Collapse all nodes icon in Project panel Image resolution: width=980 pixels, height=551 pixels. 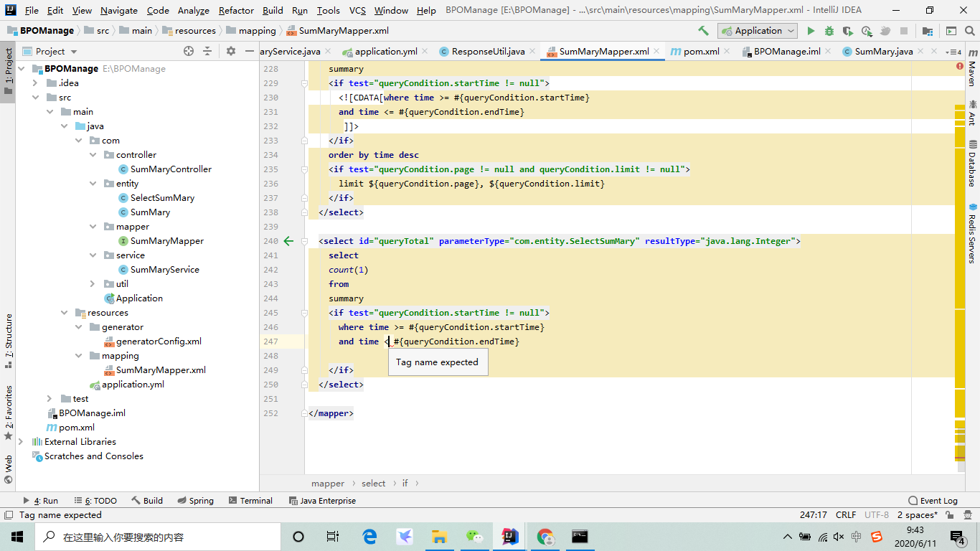(207, 51)
